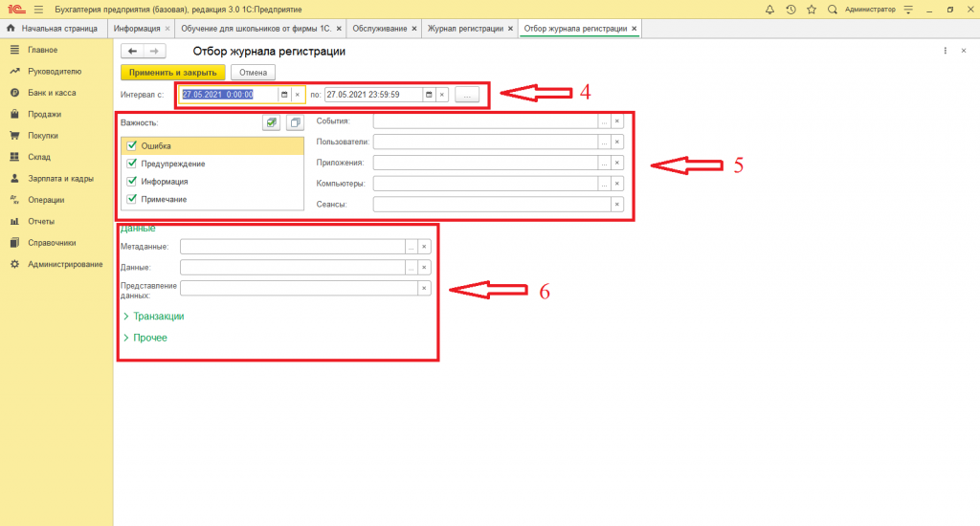The width and height of the screenshot is (980, 526).
Task: Clear the Представление данных field
Action: point(424,288)
